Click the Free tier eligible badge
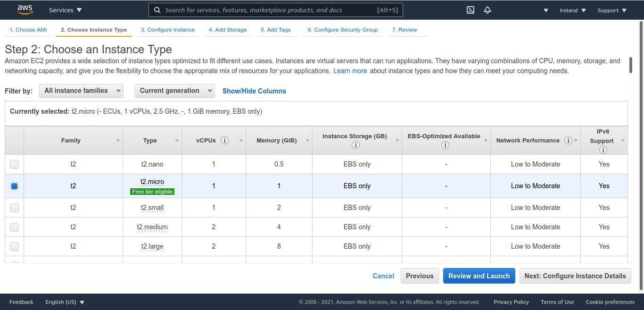The width and height of the screenshot is (644, 310). (152, 192)
